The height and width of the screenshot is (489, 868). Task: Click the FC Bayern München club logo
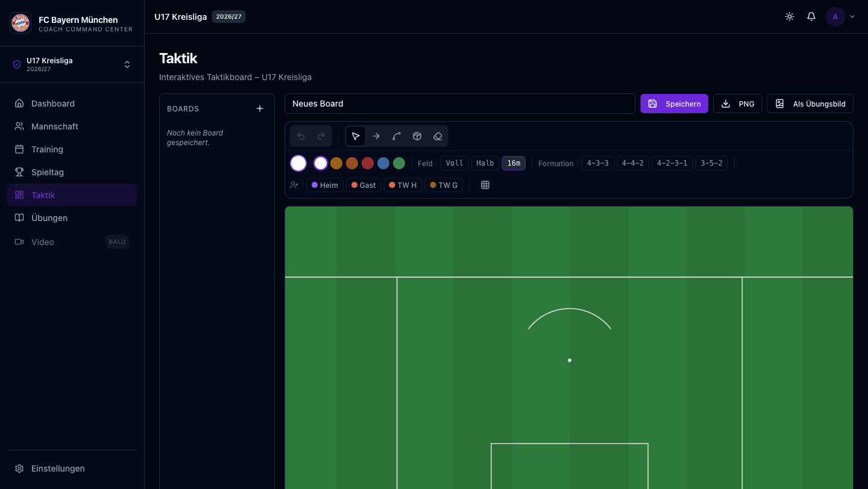coord(20,23)
